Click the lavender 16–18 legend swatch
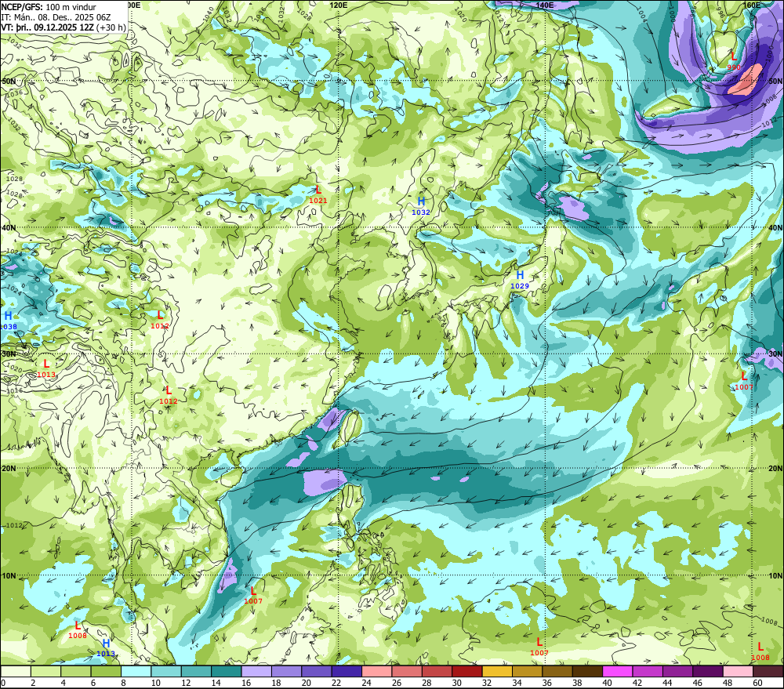 256,671
